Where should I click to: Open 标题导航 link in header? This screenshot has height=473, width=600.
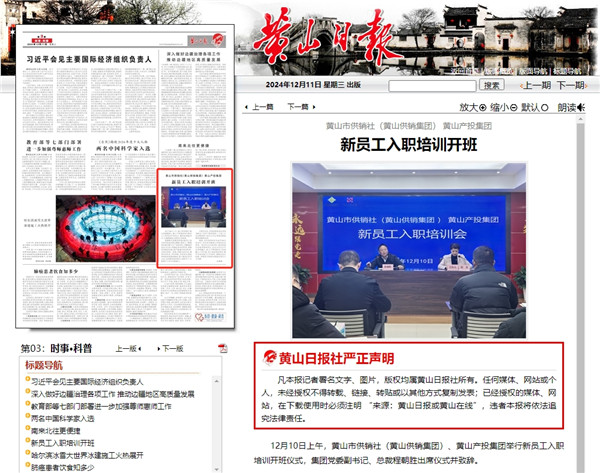pos(567,71)
